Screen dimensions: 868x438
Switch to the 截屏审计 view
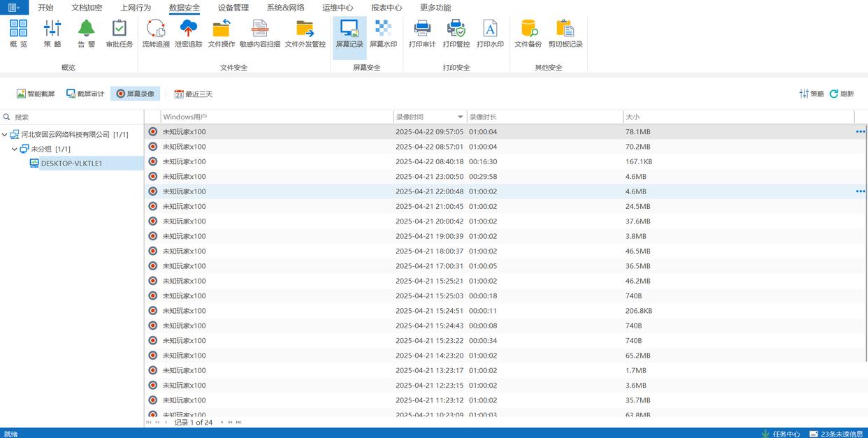[85, 94]
